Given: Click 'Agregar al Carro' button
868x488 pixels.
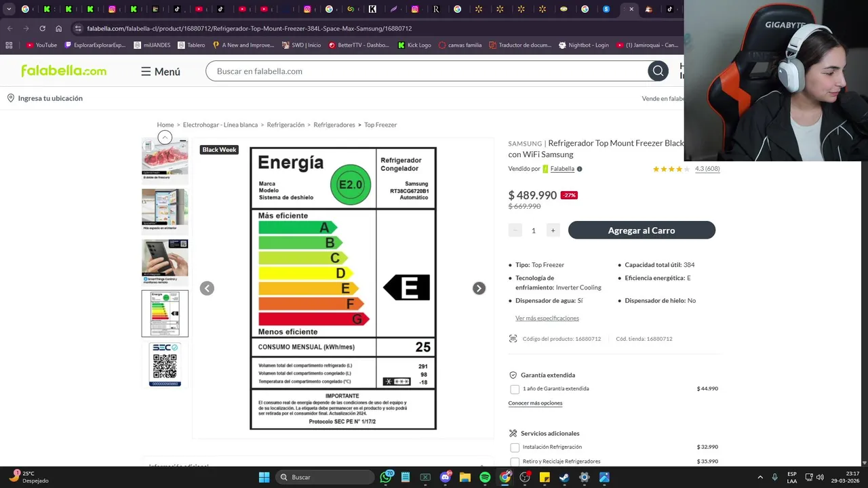Looking at the screenshot, I should (642, 230).
